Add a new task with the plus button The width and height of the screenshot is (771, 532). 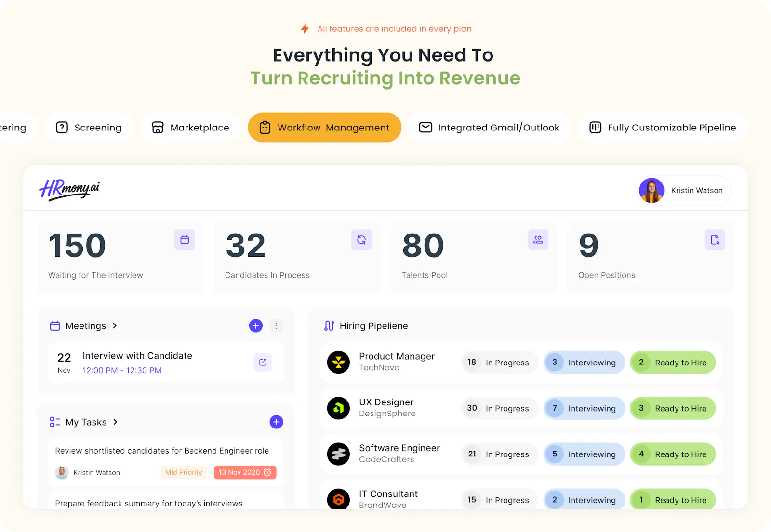pos(277,422)
